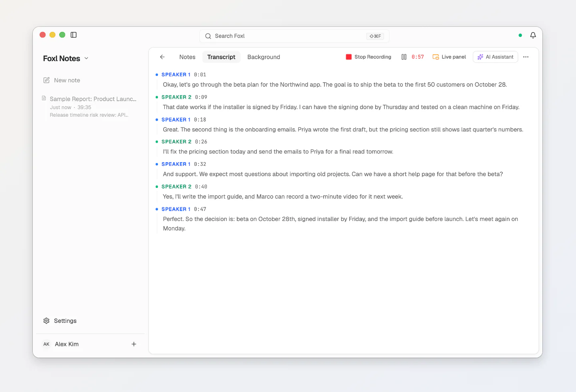Click SPEAKER 2 label at 0:09
The height and width of the screenshot is (392, 576).
(176, 97)
